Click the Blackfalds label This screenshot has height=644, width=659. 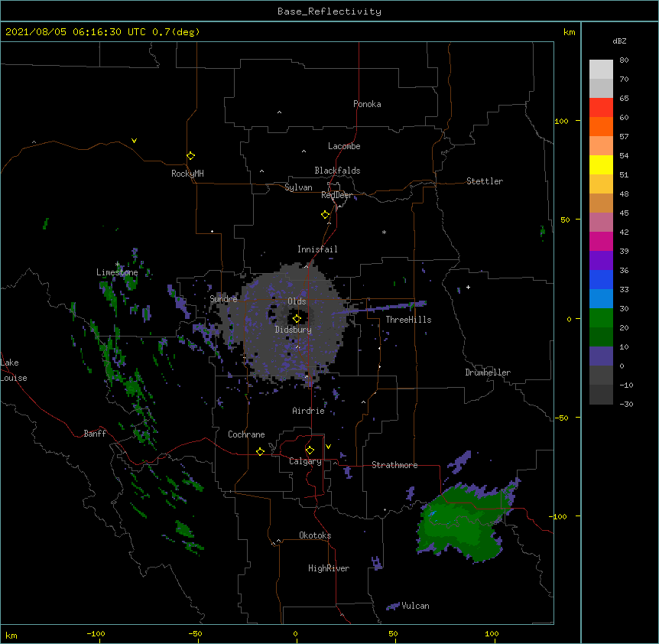(x=337, y=171)
